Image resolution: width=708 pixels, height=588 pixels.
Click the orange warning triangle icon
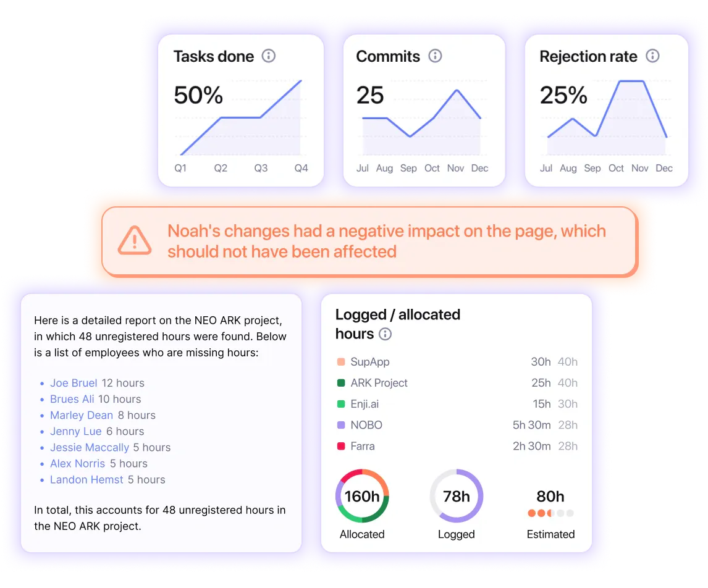(135, 241)
